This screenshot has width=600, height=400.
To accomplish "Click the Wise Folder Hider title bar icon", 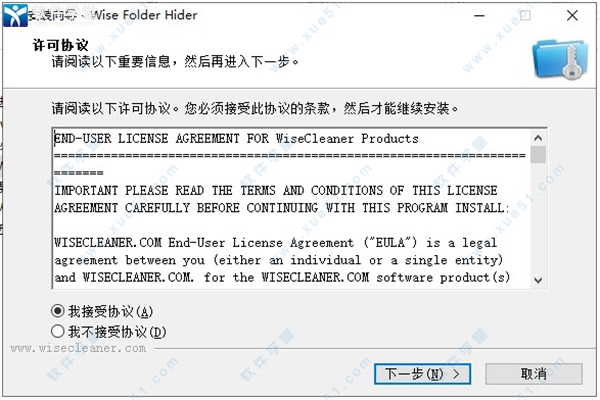I will pos(15,16).
